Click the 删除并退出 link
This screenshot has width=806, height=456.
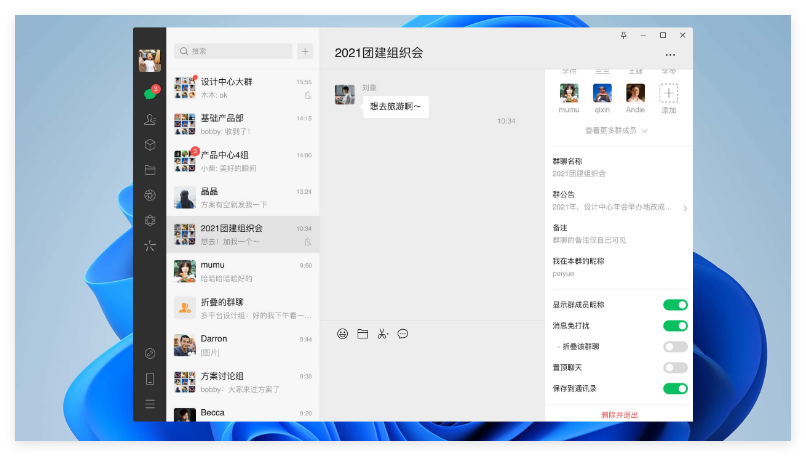click(619, 415)
